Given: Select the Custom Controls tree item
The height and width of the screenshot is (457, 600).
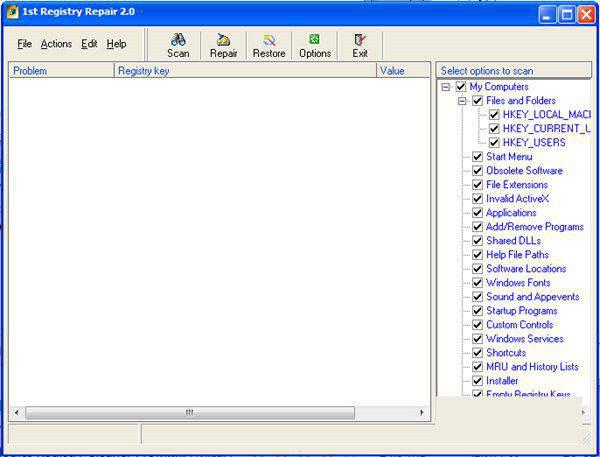Looking at the screenshot, I should pos(520,325).
